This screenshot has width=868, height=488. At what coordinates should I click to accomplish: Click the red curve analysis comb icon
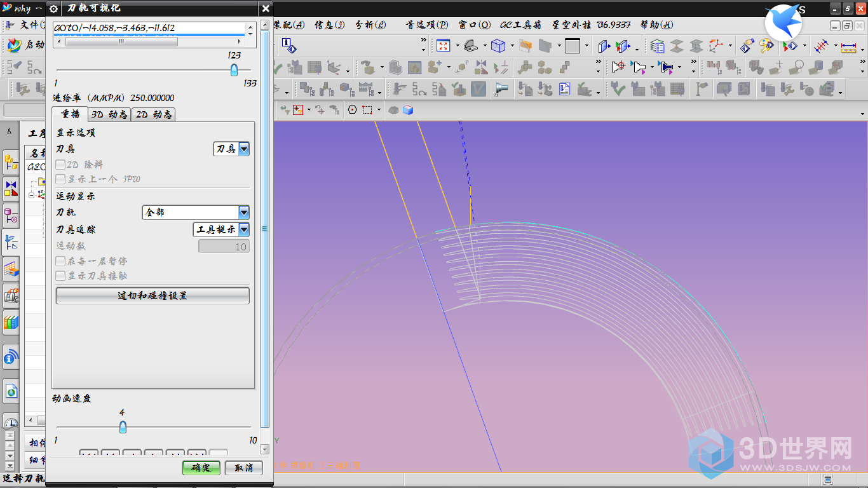tap(821, 46)
